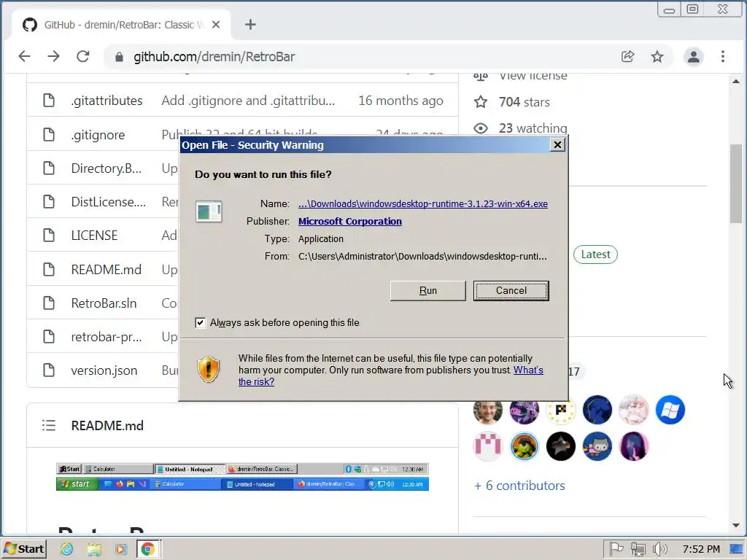The image size is (747, 560).
Task: Open the LICENSE file
Action: pyautogui.click(x=94, y=236)
